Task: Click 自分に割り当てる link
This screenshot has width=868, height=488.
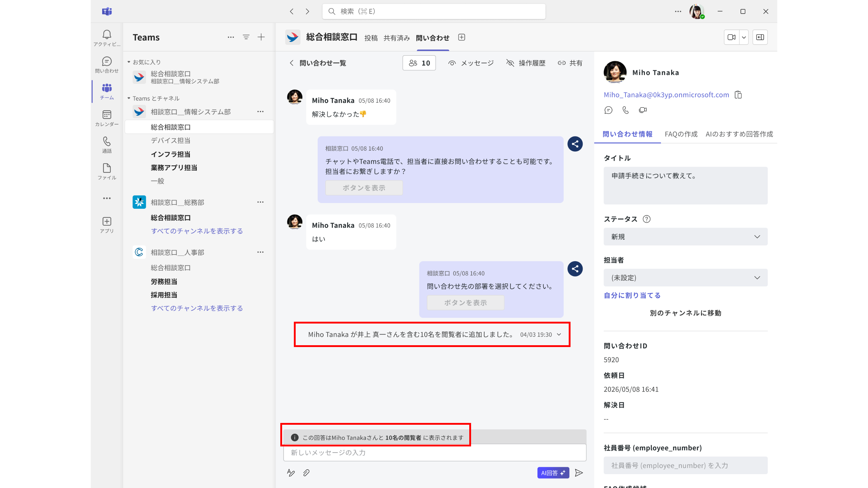Action: coord(632,295)
